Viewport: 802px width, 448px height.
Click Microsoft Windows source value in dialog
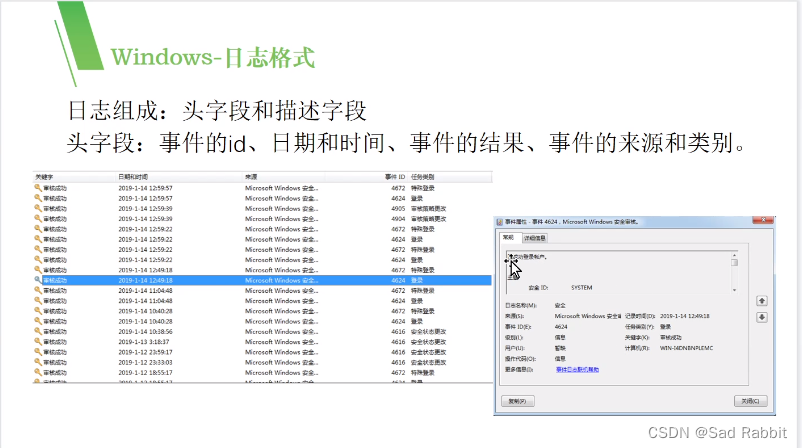click(588, 316)
